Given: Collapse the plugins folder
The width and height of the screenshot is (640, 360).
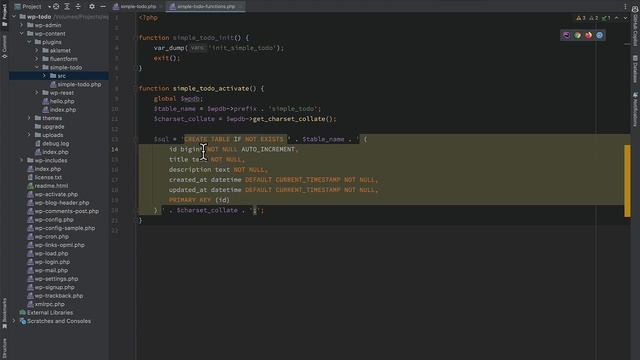Looking at the screenshot, I should click(x=29, y=42).
